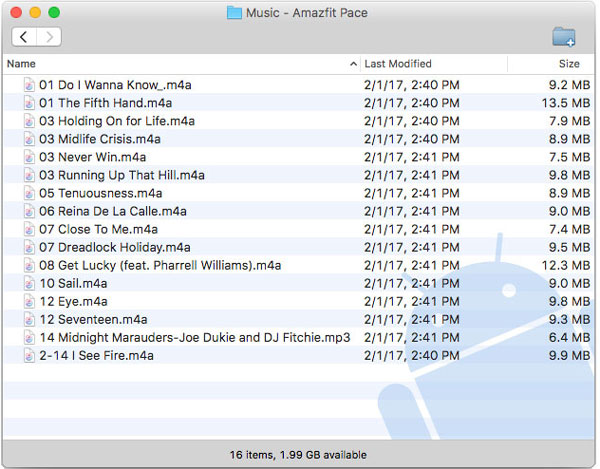Click the 9.9 MB size value
600x469 pixels.
point(569,356)
